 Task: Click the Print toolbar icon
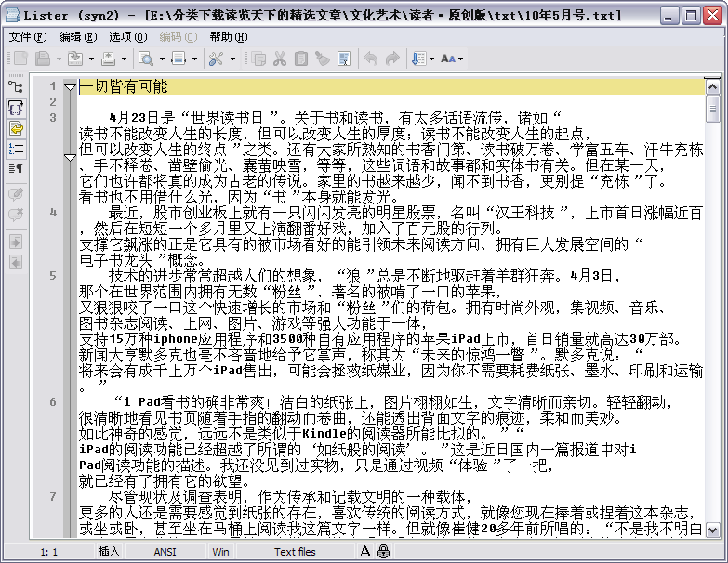click(x=108, y=59)
